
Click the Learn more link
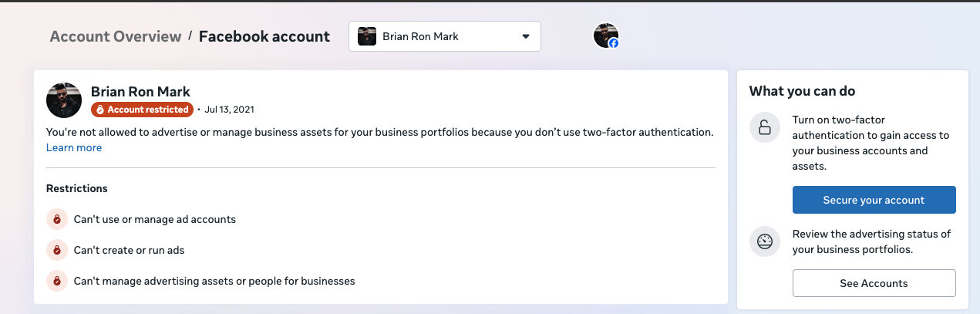[x=74, y=147]
